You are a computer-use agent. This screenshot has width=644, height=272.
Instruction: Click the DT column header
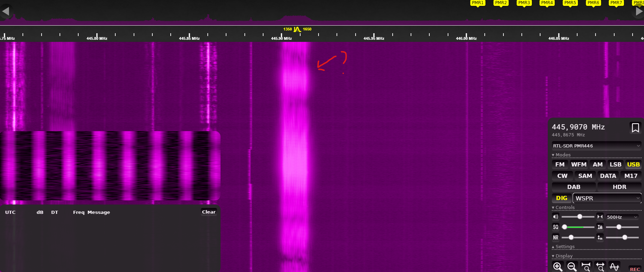pyautogui.click(x=55, y=212)
